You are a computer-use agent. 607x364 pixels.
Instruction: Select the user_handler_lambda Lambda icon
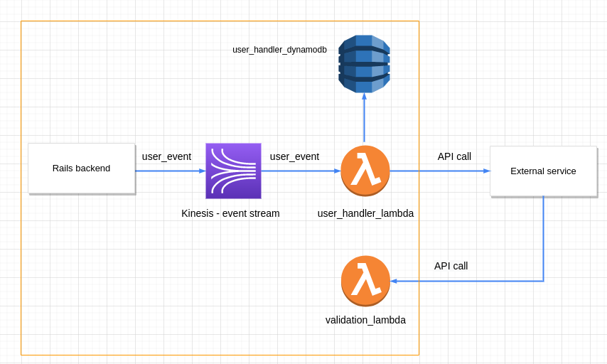(365, 171)
